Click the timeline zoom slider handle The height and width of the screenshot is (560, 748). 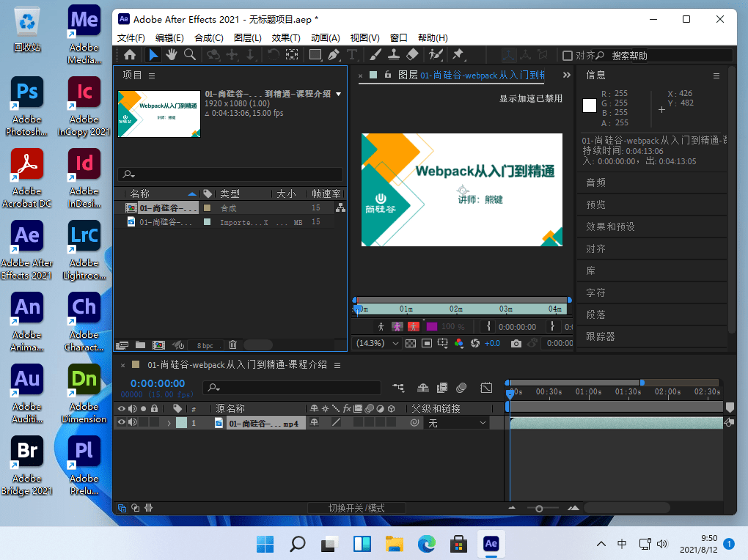pos(539,509)
